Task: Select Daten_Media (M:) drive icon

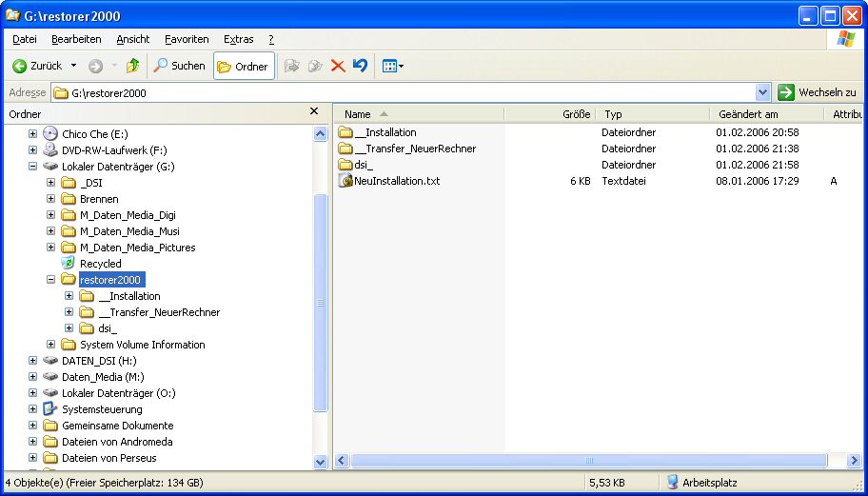Action: click(50, 376)
